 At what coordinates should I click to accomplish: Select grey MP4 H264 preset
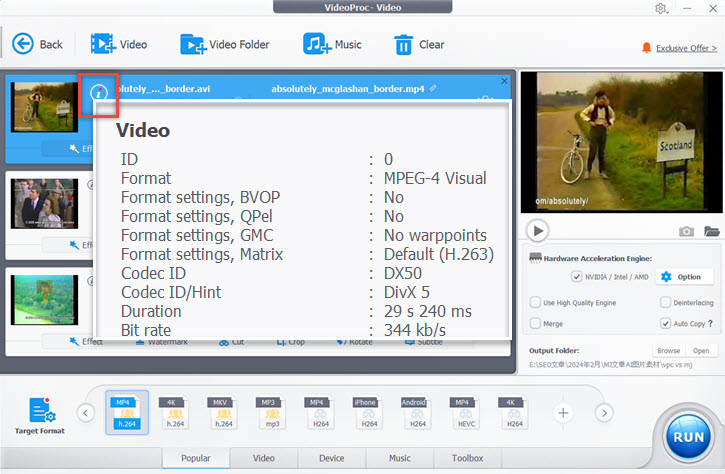(x=321, y=412)
